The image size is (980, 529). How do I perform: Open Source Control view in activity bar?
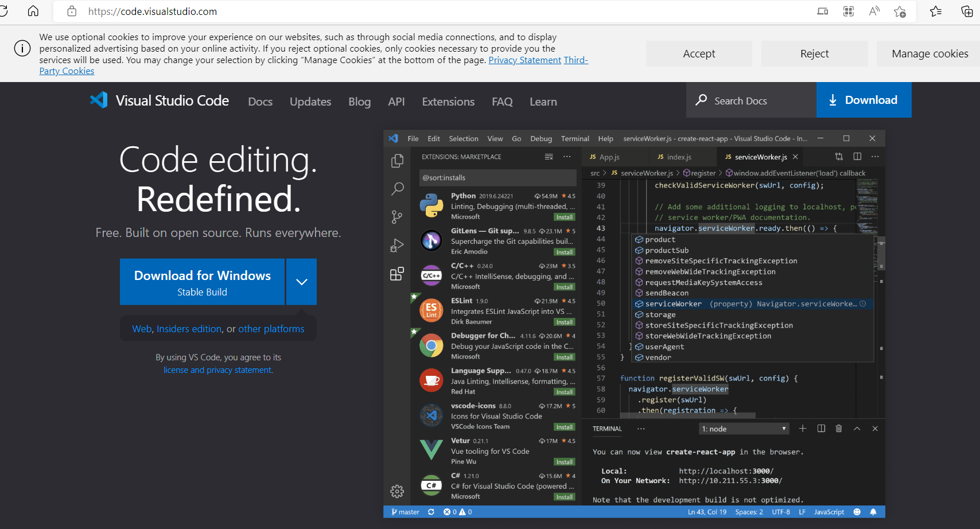[397, 217]
